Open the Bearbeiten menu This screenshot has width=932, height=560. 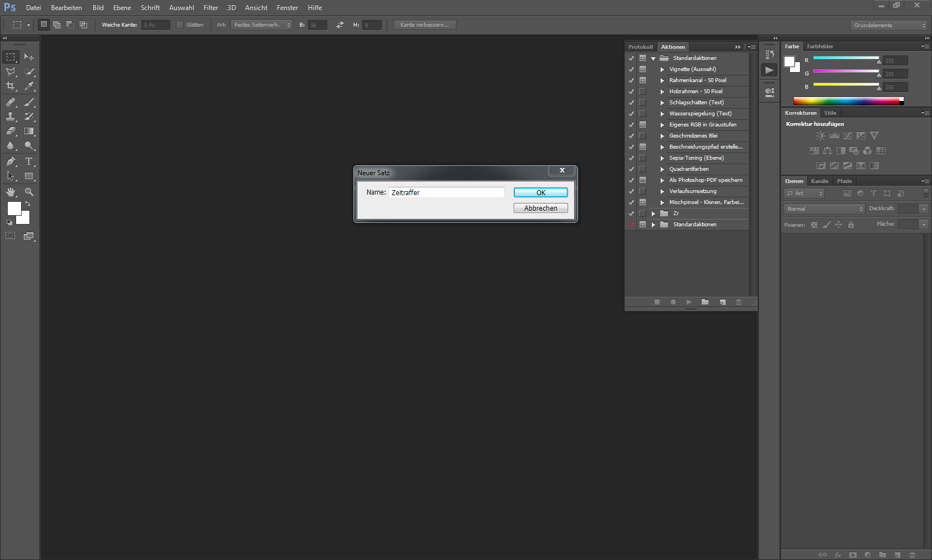tap(67, 8)
